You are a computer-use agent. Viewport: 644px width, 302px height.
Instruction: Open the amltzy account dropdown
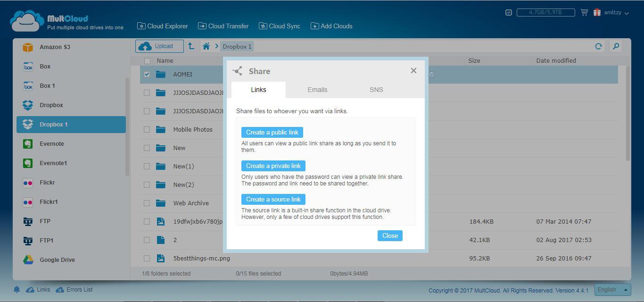(617, 13)
